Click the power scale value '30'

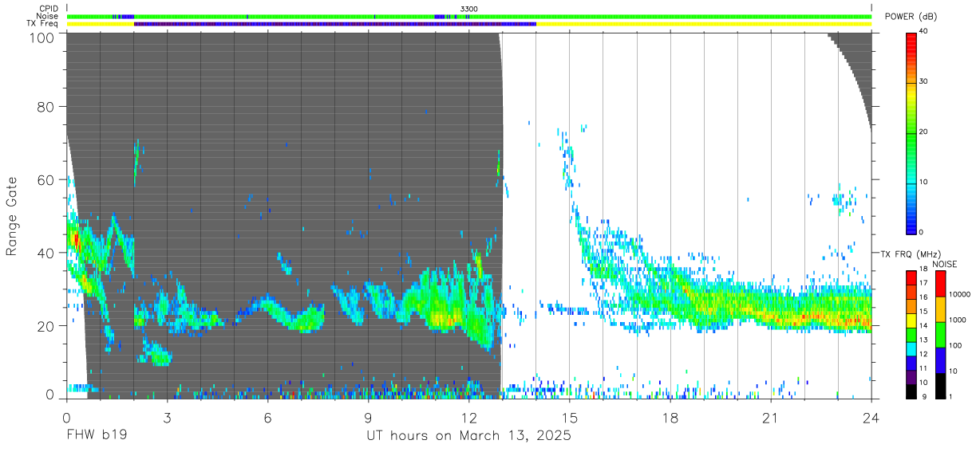[924, 81]
